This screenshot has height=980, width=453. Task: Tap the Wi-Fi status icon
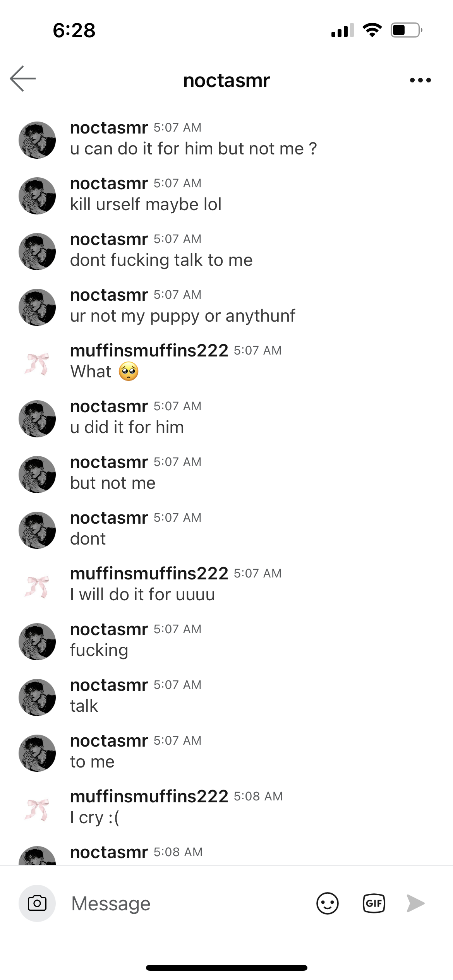[x=372, y=30]
